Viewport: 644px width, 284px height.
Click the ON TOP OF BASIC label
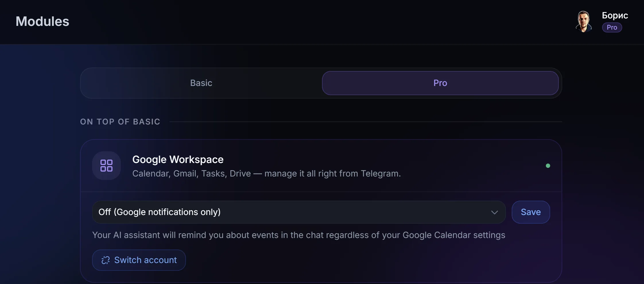click(x=120, y=122)
